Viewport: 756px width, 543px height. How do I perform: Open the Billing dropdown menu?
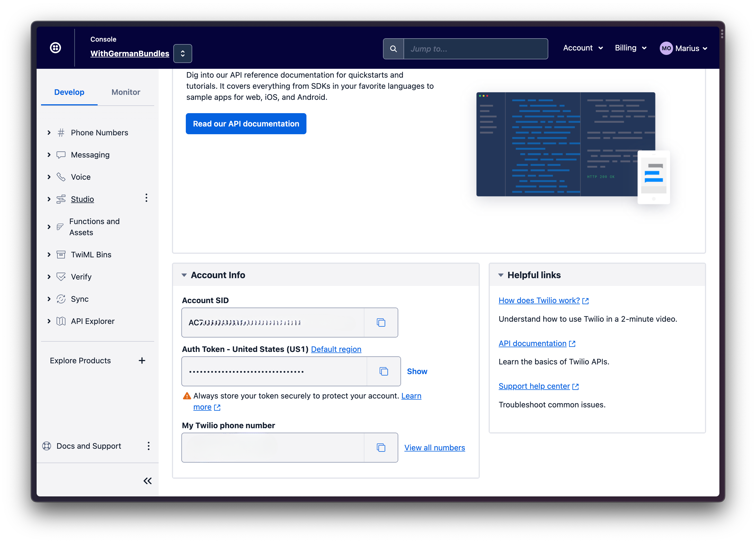pyautogui.click(x=631, y=48)
